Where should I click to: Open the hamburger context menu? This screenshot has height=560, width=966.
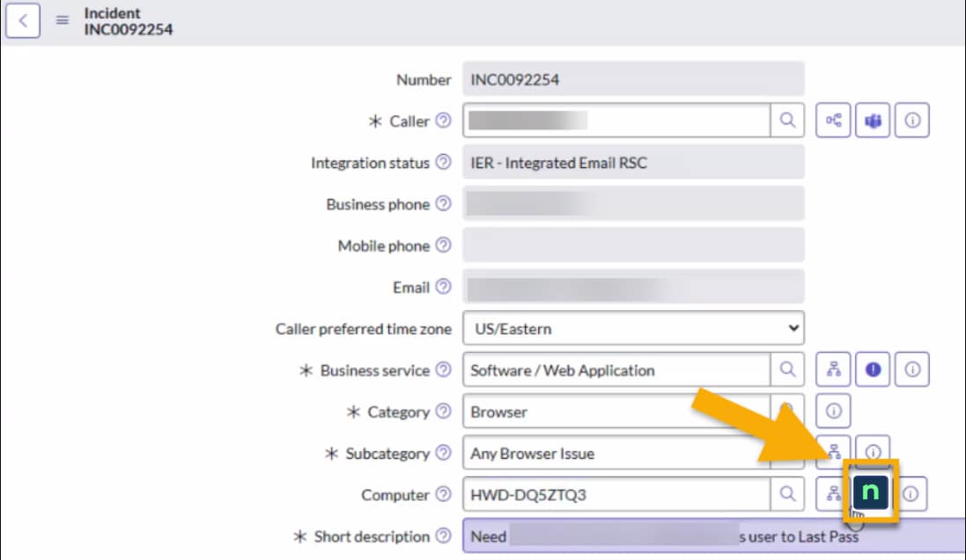pyautogui.click(x=63, y=21)
